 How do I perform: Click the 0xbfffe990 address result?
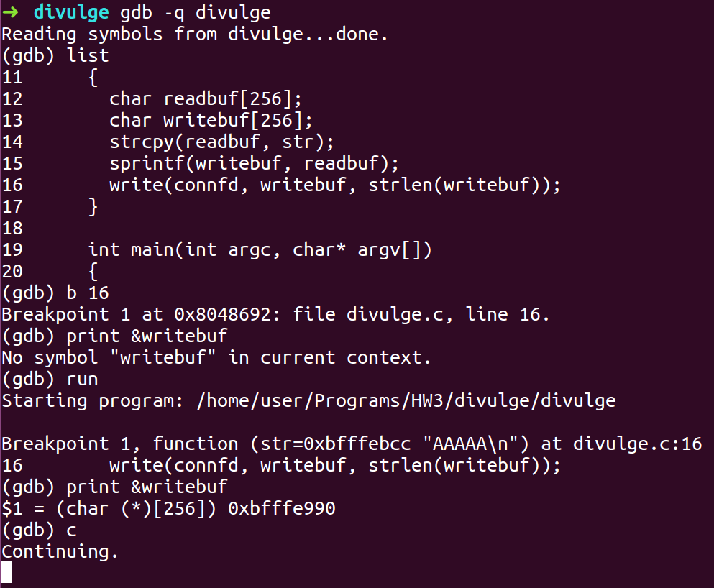(282, 509)
